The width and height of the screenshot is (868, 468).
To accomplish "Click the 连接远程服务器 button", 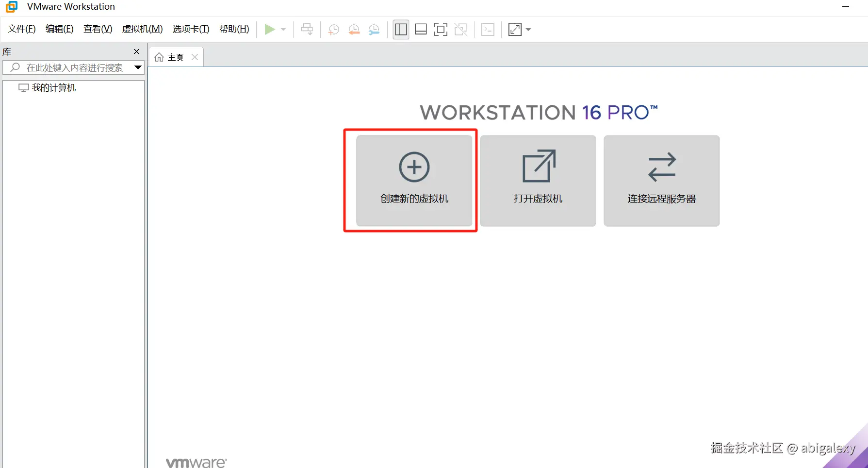I will coord(662,181).
